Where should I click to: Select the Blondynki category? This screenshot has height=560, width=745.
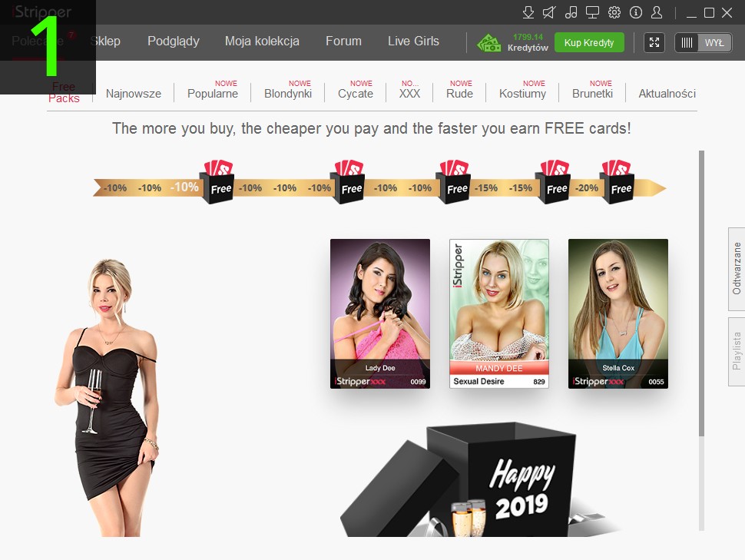click(288, 94)
